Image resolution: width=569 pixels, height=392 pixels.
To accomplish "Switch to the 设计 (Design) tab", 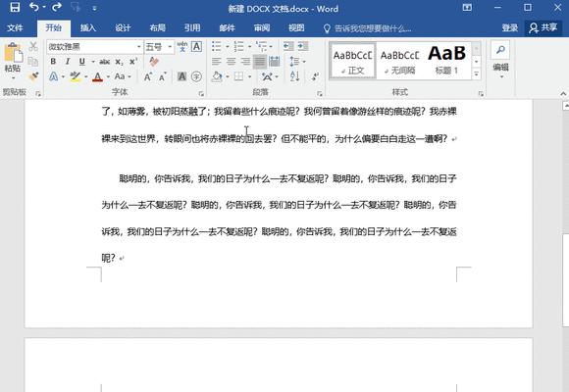I will (x=123, y=27).
